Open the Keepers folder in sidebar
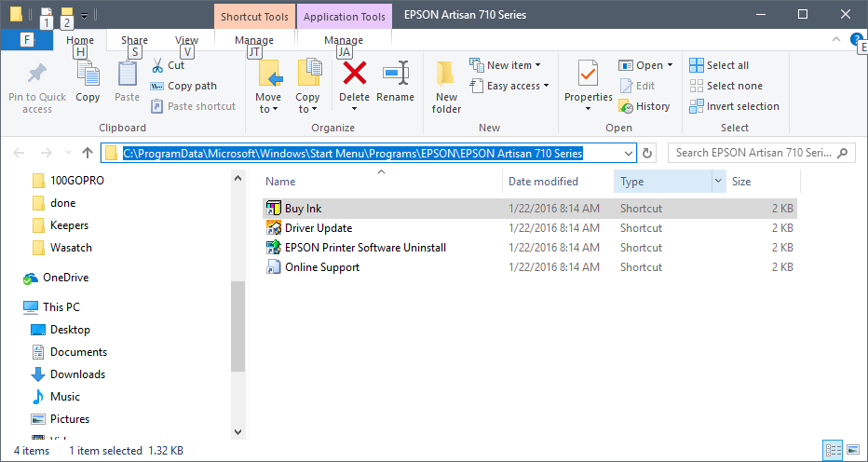Viewport: 868px width, 462px height. pos(61,225)
